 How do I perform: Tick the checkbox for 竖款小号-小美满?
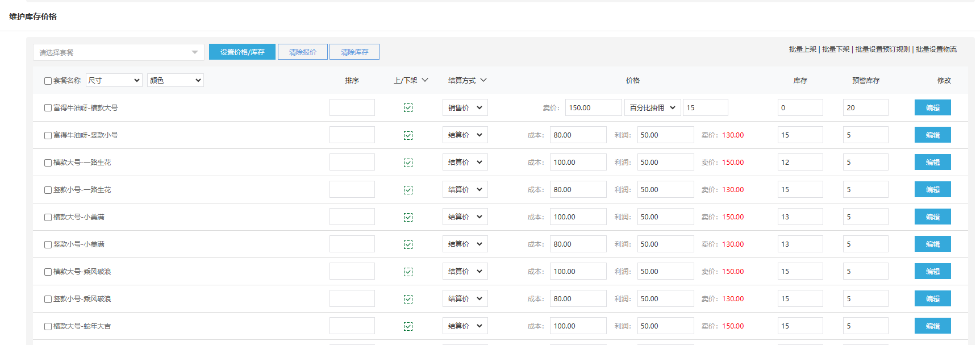48,244
